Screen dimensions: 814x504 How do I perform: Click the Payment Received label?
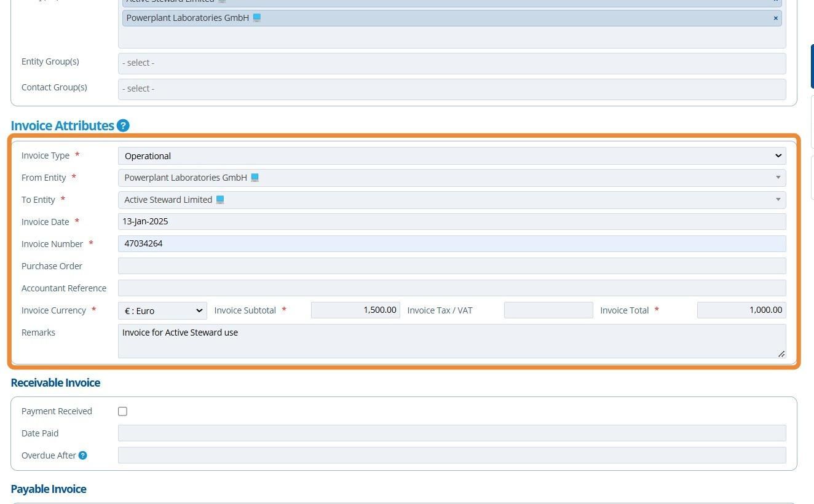point(57,411)
